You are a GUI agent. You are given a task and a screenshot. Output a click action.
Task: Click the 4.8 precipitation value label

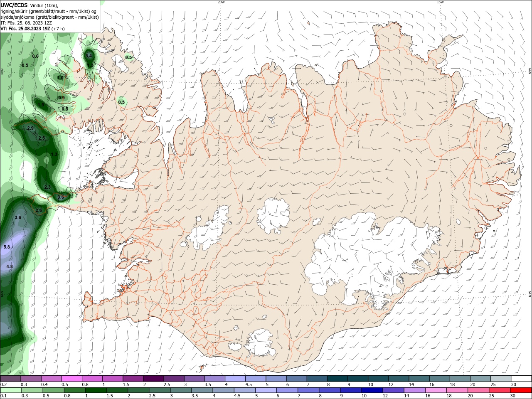coord(10,266)
